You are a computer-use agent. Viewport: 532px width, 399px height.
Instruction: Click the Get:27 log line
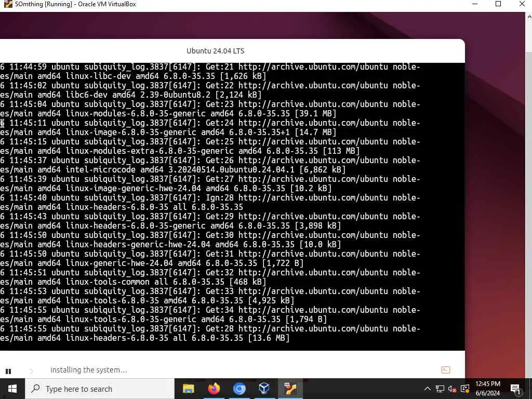210,179
